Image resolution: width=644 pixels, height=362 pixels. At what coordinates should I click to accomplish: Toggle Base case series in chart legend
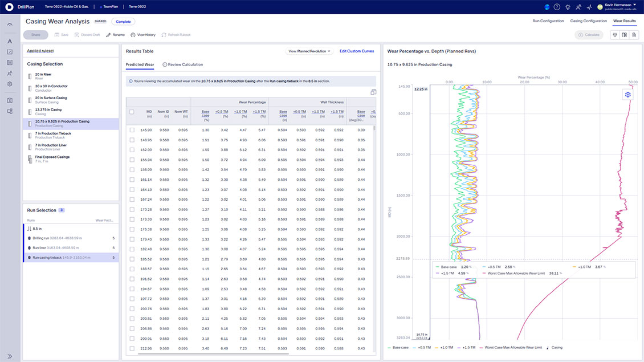click(398, 348)
